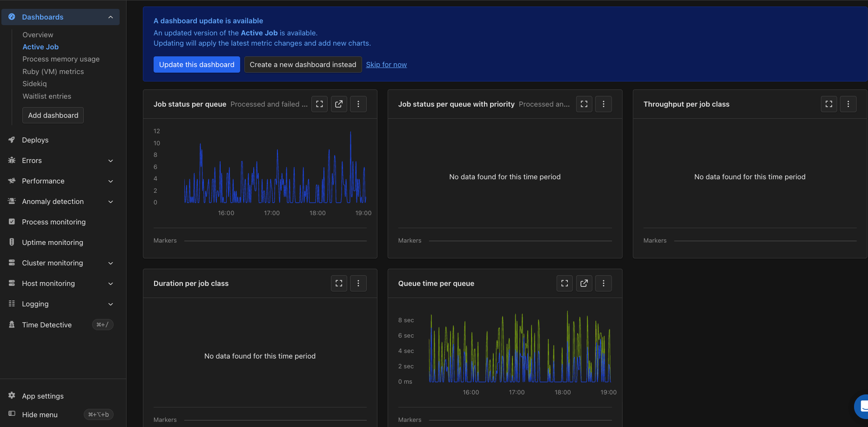Image resolution: width=868 pixels, height=427 pixels.
Task: Click Update this dashboard button
Action: click(197, 65)
